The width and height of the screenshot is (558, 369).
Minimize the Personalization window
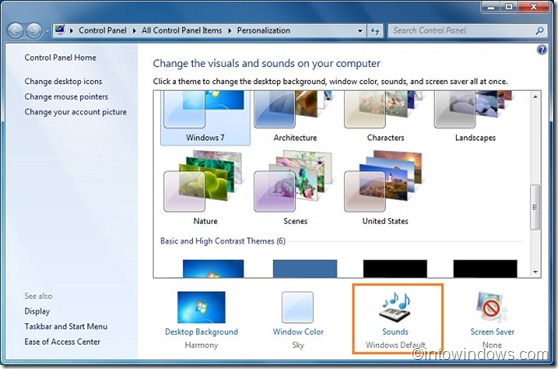[x=491, y=7]
